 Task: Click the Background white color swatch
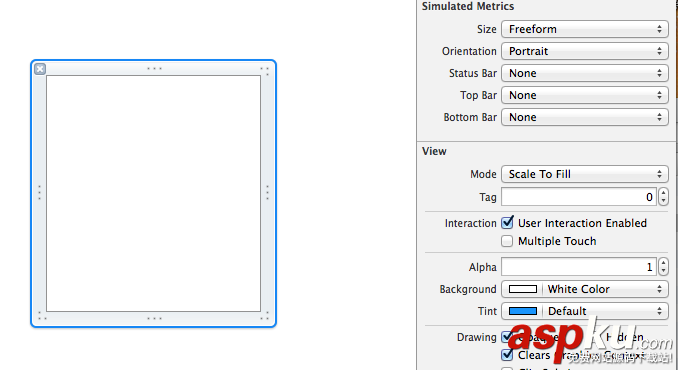tap(523, 289)
